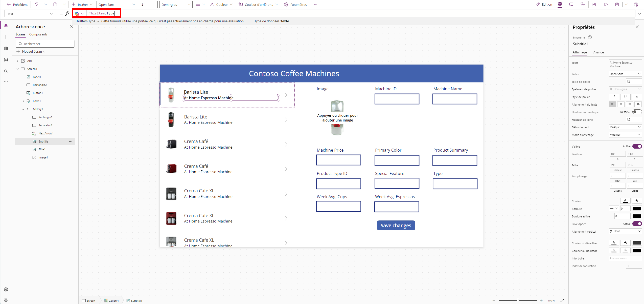Viewport: 644px width, 304px height.
Task: Click the Save changes button
Action: point(396,225)
